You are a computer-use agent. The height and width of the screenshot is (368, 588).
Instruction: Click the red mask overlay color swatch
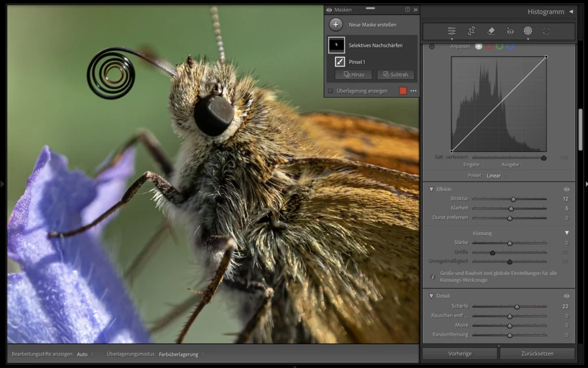point(403,91)
